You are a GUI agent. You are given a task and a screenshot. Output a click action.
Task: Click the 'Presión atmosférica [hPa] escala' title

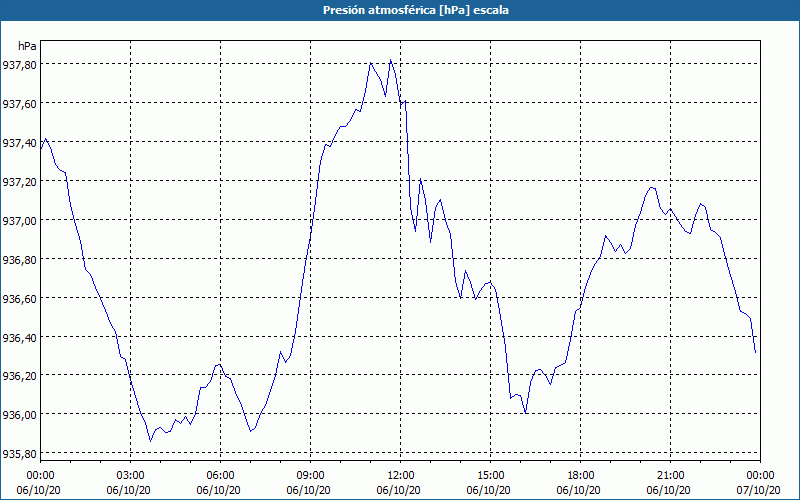pyautogui.click(x=415, y=10)
